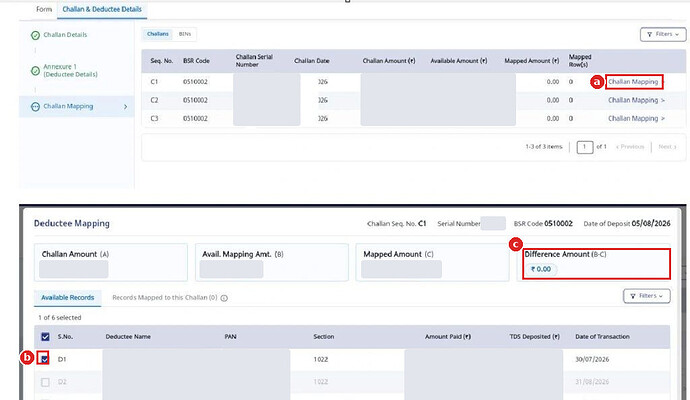This screenshot has height=400, width=690.
Task: Click Date of Deposit 05/08/2026
Action: [x=627, y=224]
